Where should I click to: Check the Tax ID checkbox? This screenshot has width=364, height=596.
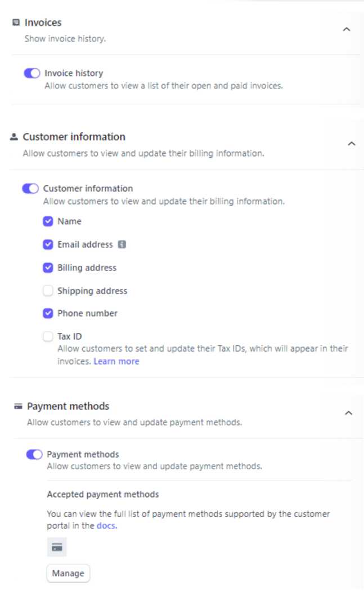[48, 336]
